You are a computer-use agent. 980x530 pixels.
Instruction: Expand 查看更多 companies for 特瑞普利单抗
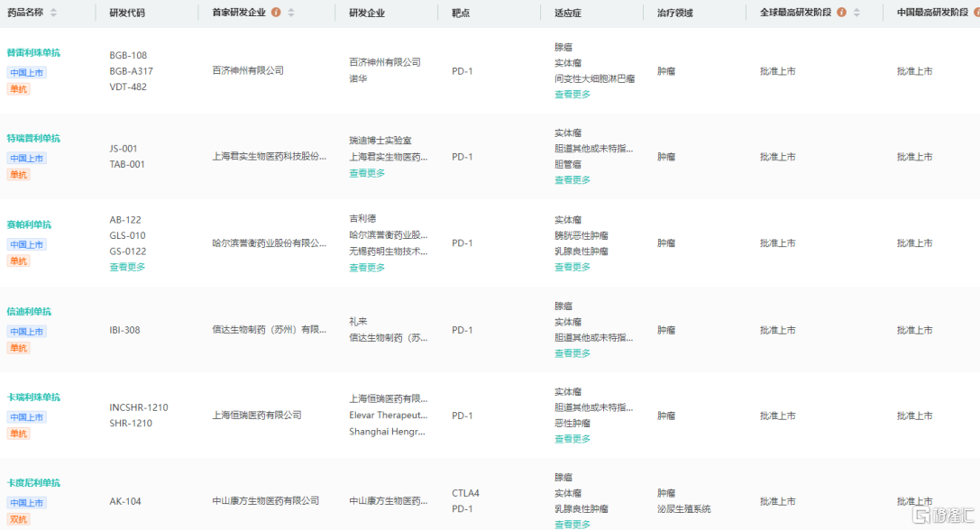click(367, 173)
